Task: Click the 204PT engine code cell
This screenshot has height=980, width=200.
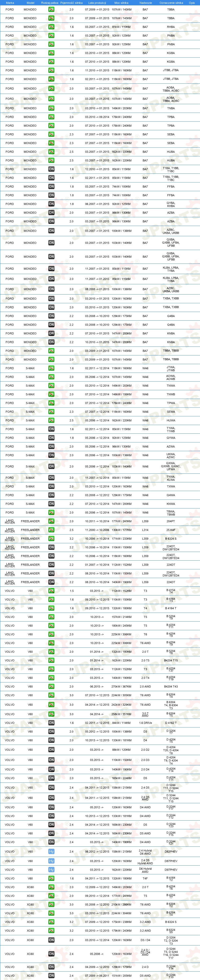Action: point(171,521)
